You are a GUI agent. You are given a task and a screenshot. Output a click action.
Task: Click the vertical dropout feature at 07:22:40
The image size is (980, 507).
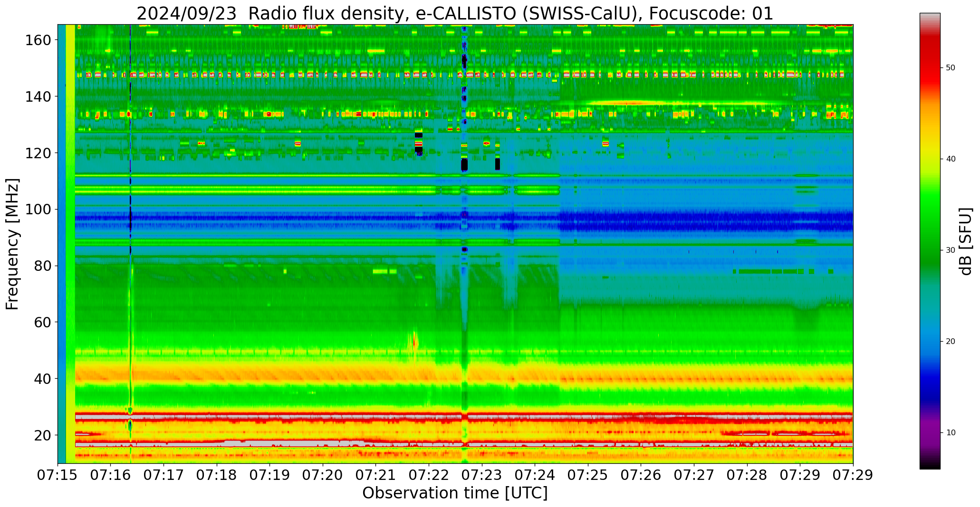464,244
